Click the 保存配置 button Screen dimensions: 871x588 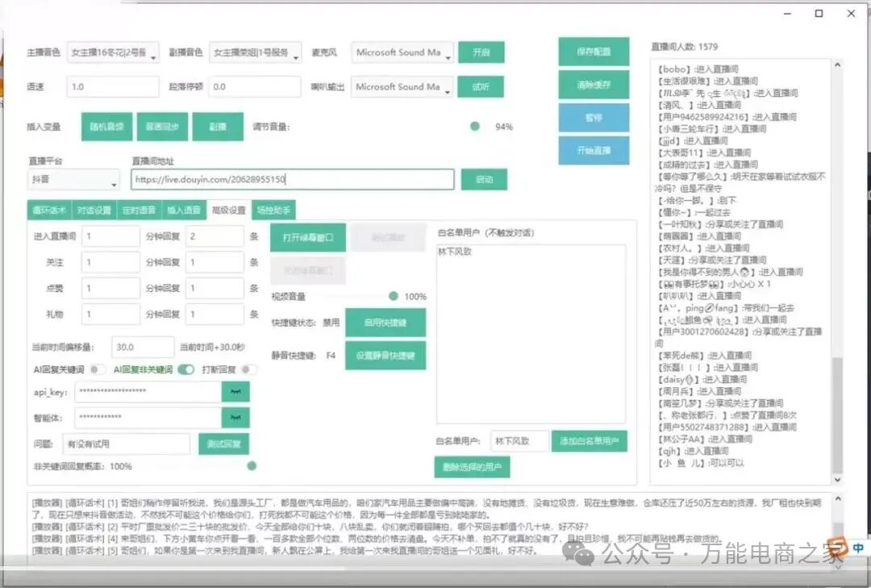pos(594,52)
